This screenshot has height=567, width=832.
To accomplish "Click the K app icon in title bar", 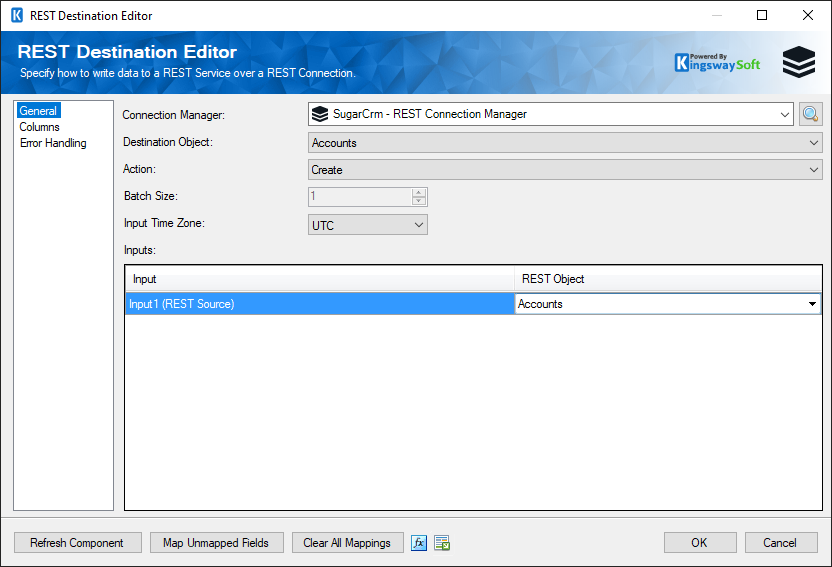I will point(17,15).
